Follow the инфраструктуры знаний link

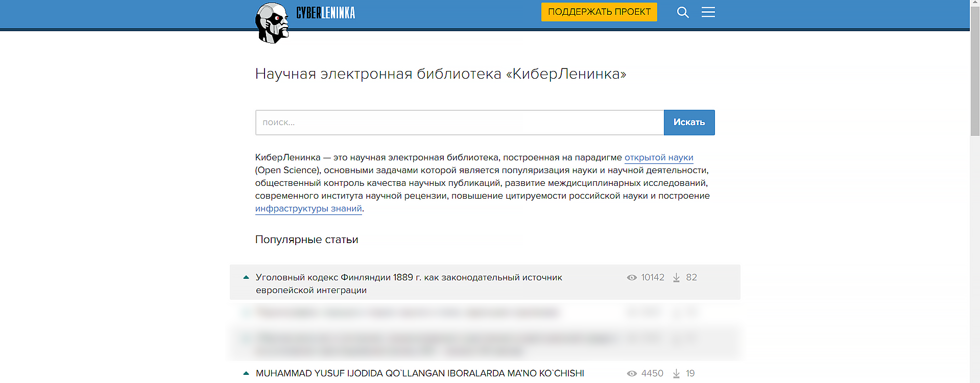pyautogui.click(x=308, y=208)
